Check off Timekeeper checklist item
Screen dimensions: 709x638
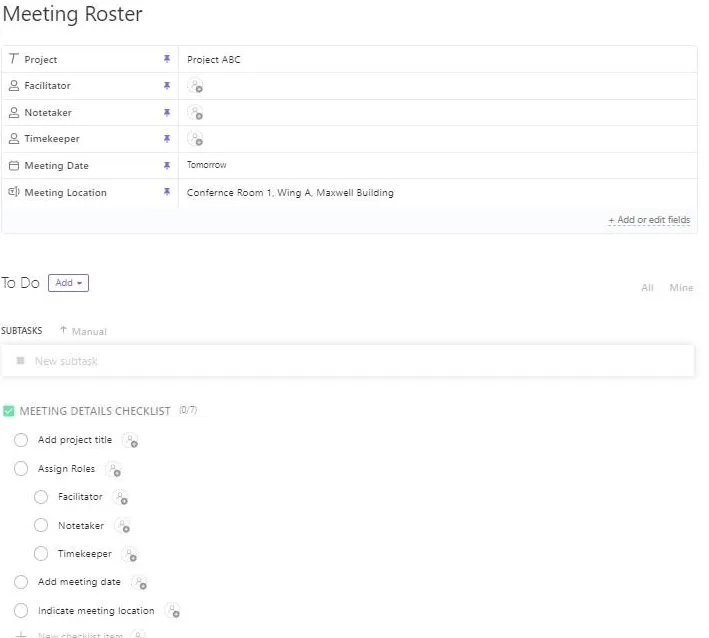[x=41, y=553]
